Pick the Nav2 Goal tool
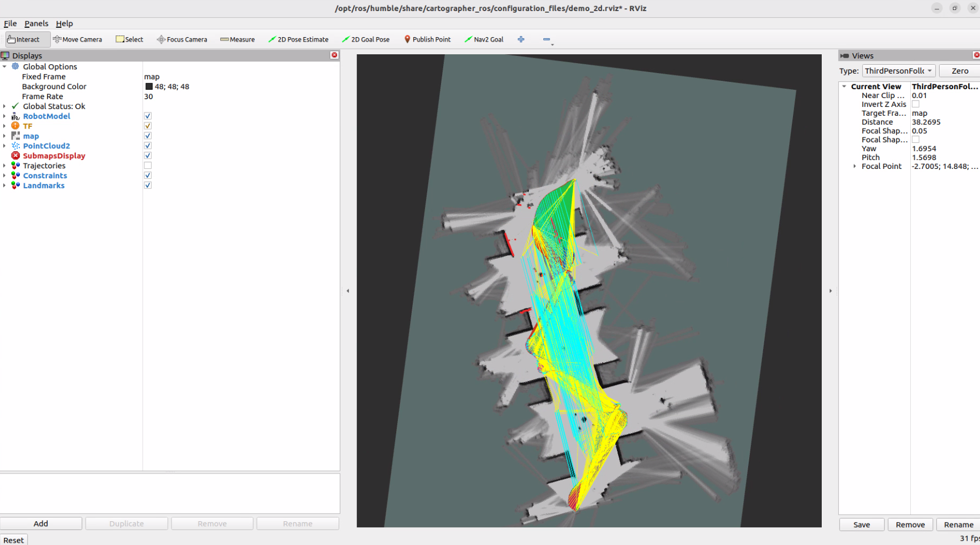 click(x=484, y=39)
